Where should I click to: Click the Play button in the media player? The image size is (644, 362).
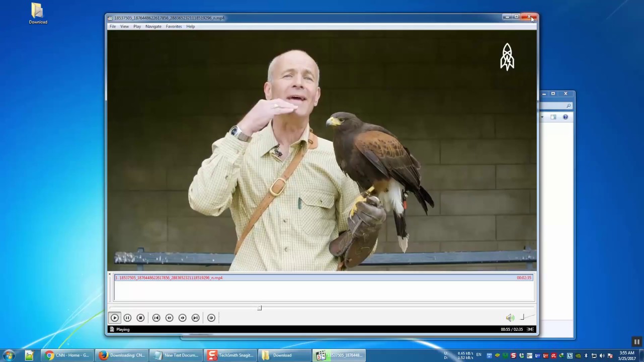(x=114, y=318)
